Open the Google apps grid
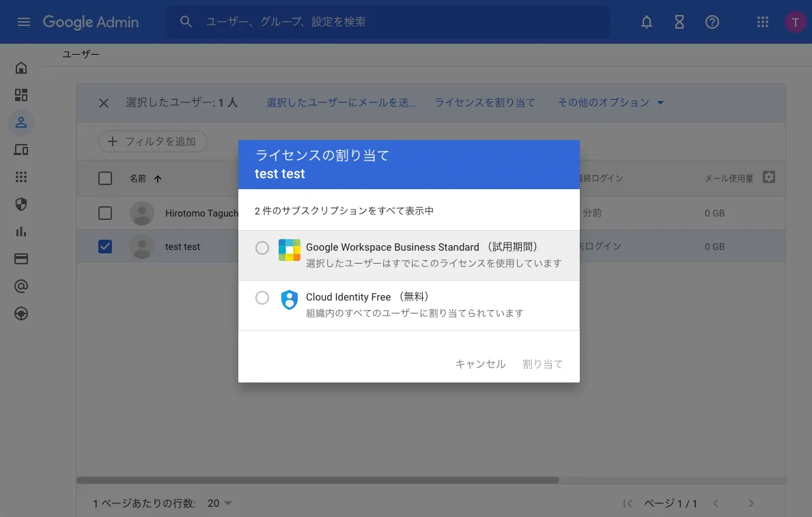This screenshot has width=812, height=517. (x=762, y=22)
